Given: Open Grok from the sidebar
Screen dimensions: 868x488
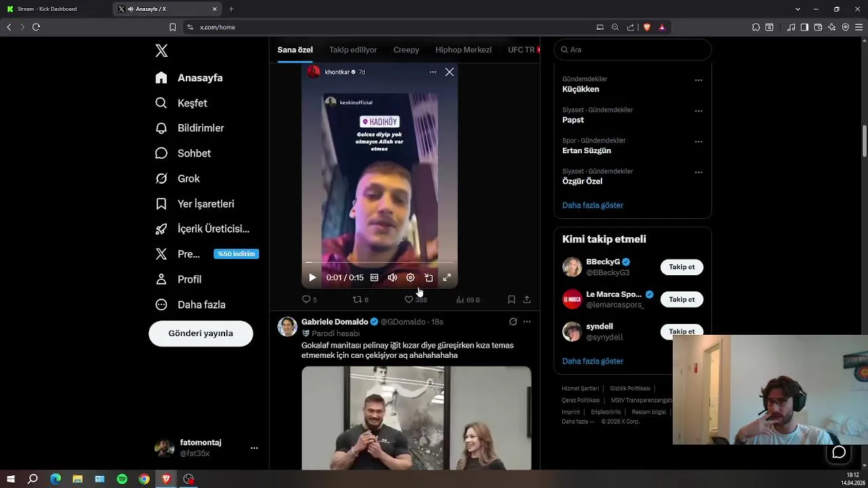Looking at the screenshot, I should (178, 178).
